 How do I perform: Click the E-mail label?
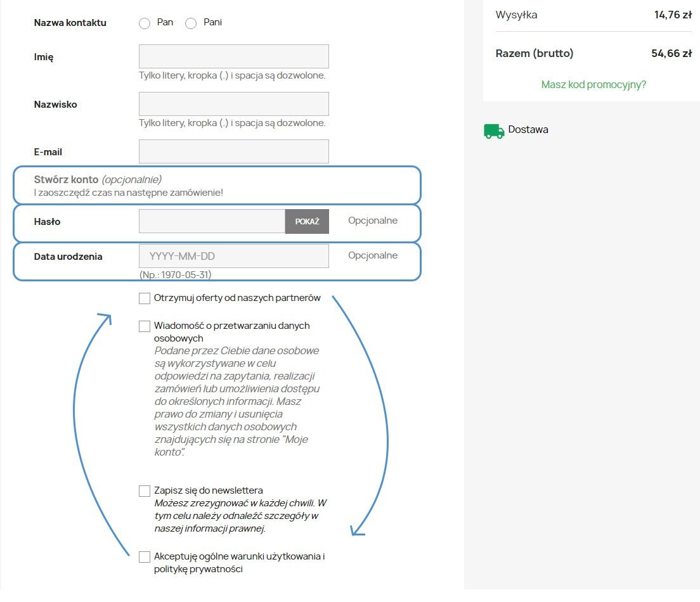[48, 152]
